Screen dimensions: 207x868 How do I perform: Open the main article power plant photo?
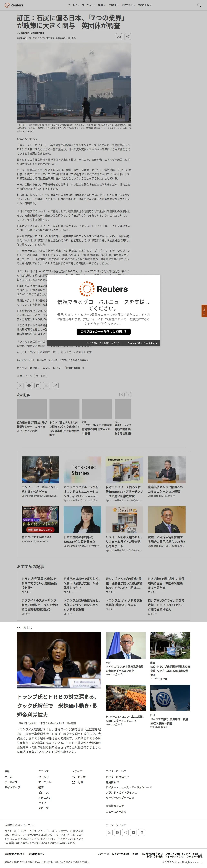click(74, 83)
